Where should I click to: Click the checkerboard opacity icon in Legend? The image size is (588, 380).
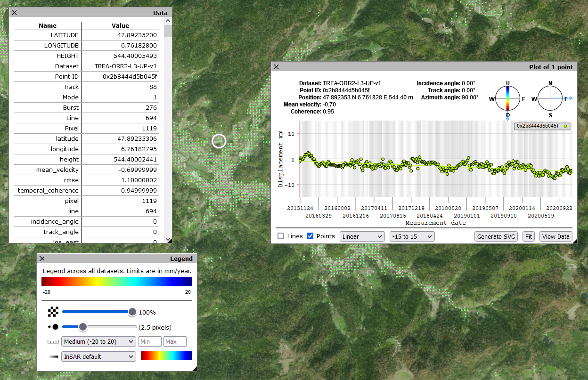[53, 312]
